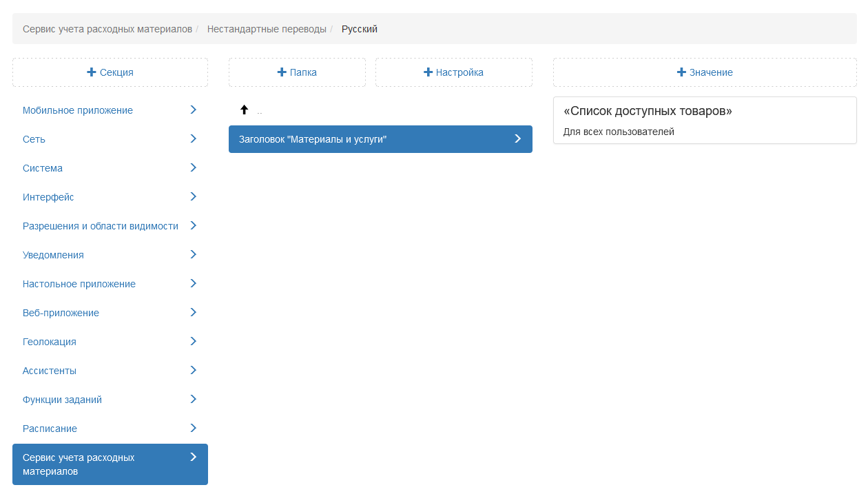Click chevron icon beside Ассистенты

(x=193, y=371)
